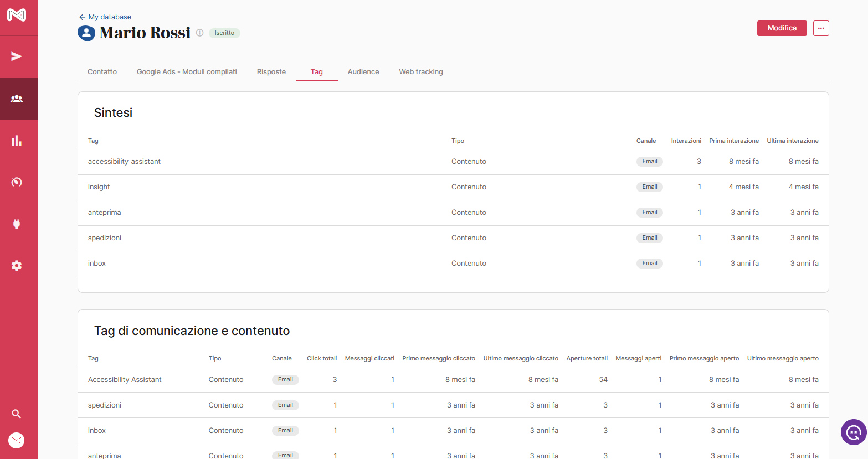The width and height of the screenshot is (868, 459).
Task: Open the chat support bubble
Action: coord(853,432)
